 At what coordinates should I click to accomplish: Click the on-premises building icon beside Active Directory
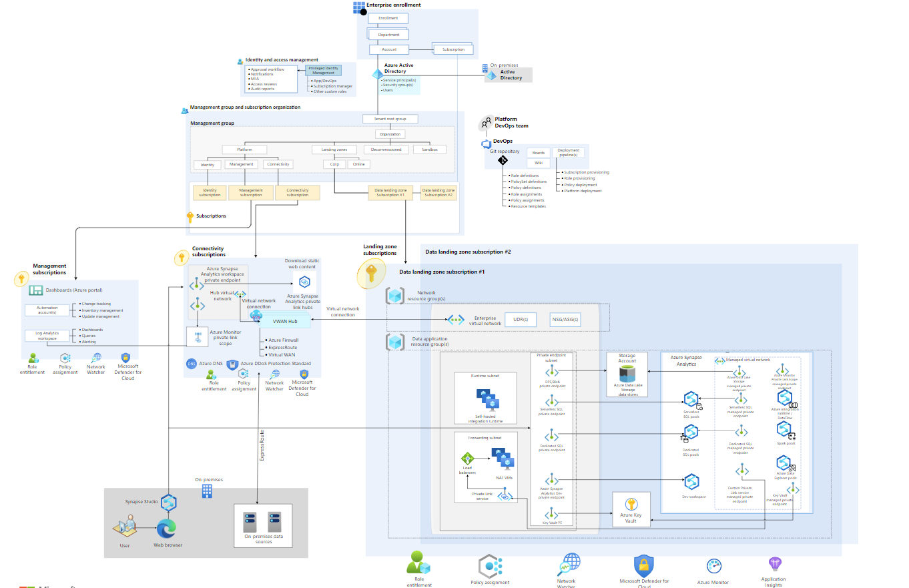click(485, 68)
